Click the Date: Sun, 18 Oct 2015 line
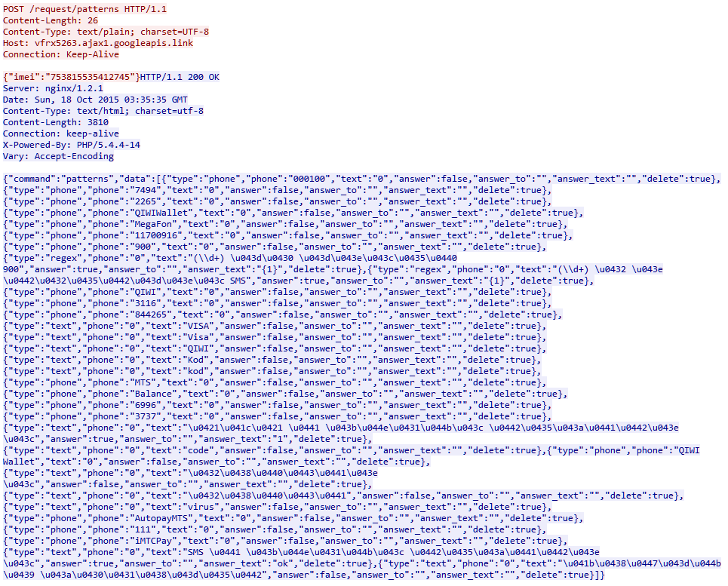This screenshot has width=728, height=586. pos(95,100)
